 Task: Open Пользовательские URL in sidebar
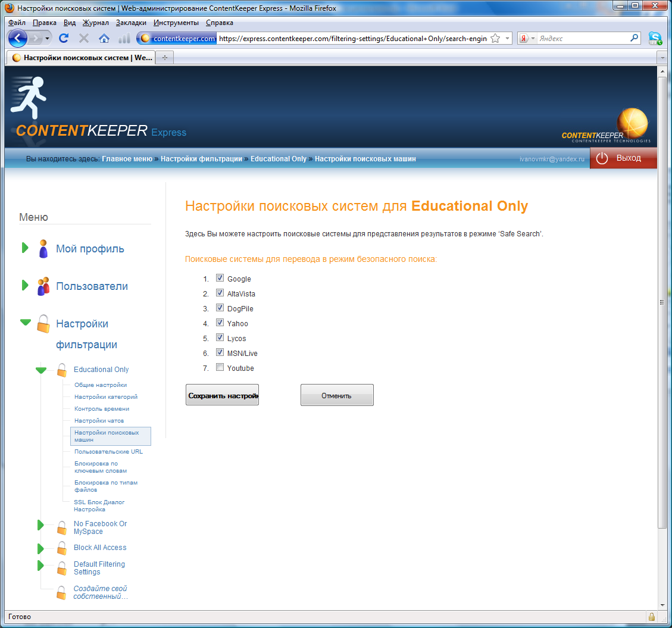tap(108, 451)
